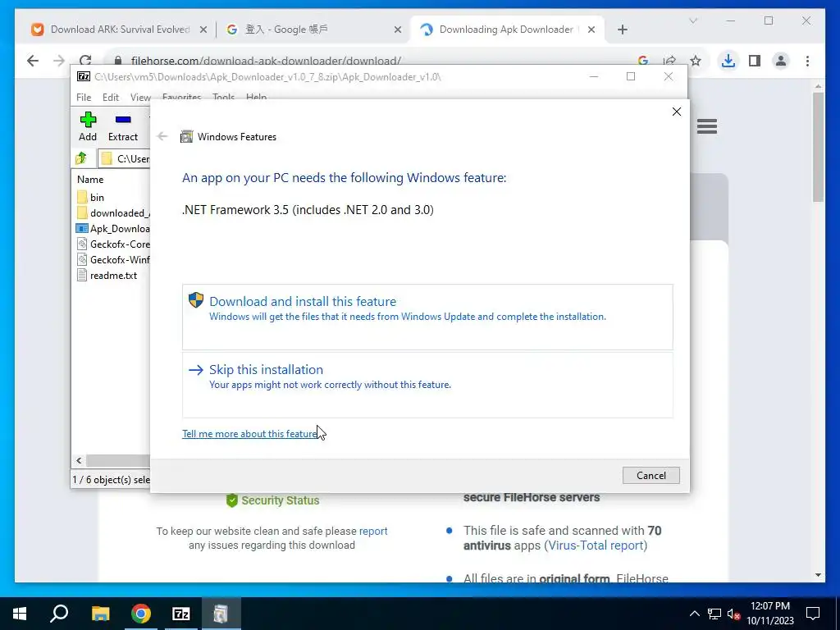840x630 pixels.
Task: Open Windows search from the taskbar
Action: pos(59,614)
